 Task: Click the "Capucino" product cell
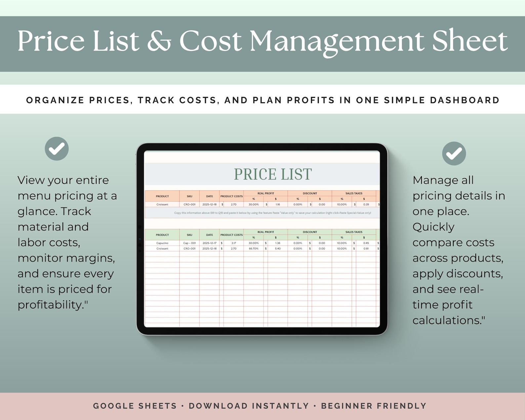[162, 243]
